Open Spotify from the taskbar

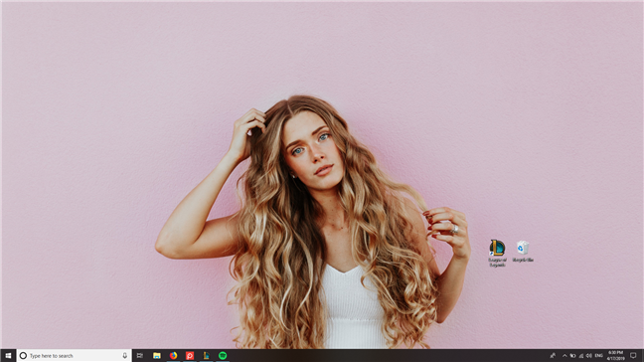[x=223, y=355]
